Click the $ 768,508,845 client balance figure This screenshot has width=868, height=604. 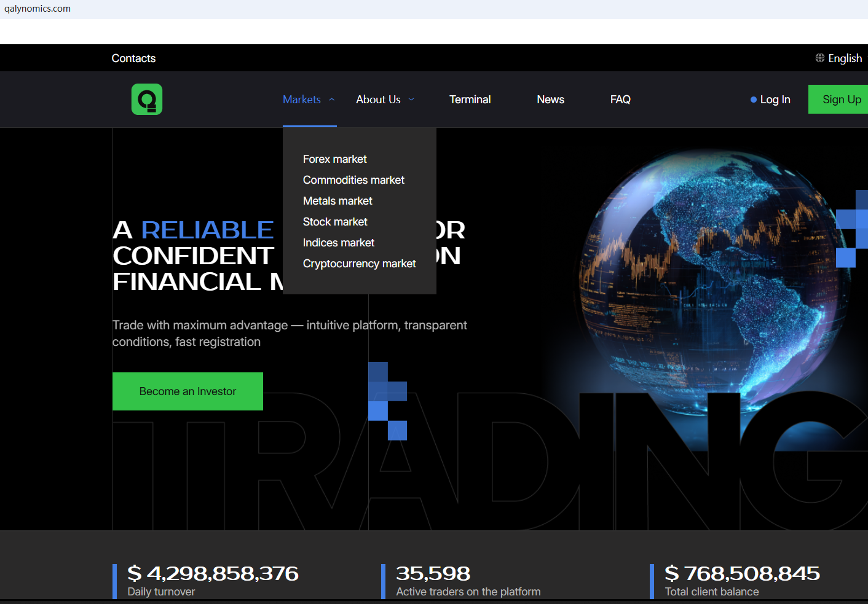tap(743, 573)
